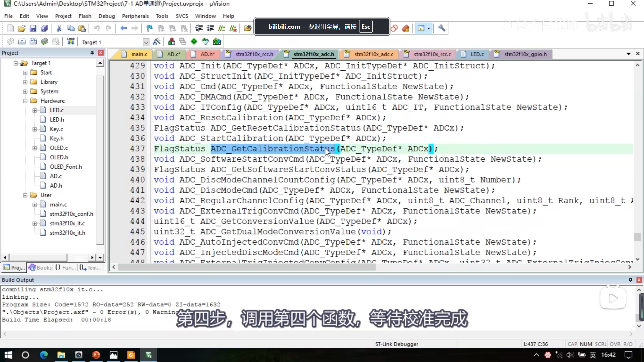Viewport: 644px width, 362px height.
Task: Click the Redo arrow icon
Action: (x=108, y=28)
